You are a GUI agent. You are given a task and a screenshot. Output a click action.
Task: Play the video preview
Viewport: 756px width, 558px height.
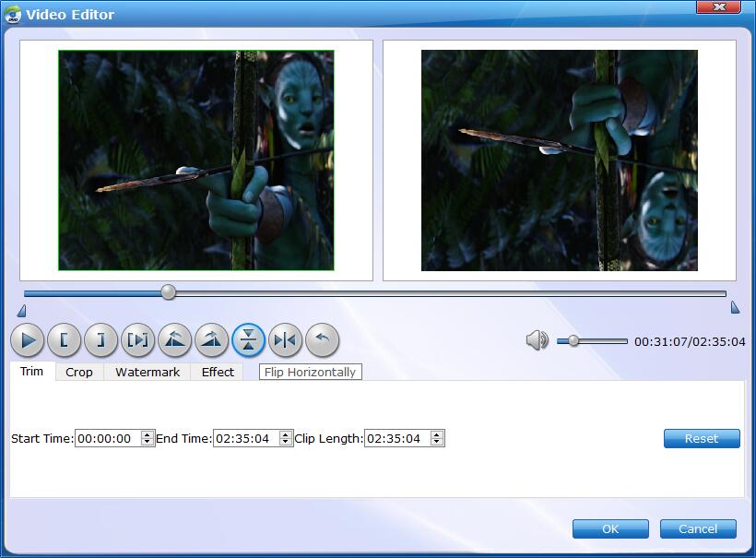27,340
